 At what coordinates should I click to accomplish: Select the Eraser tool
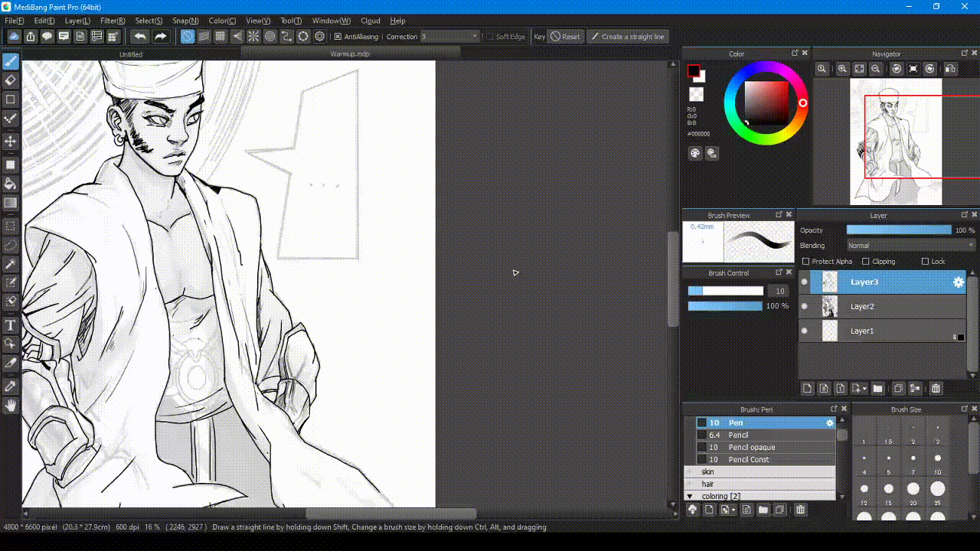click(11, 80)
